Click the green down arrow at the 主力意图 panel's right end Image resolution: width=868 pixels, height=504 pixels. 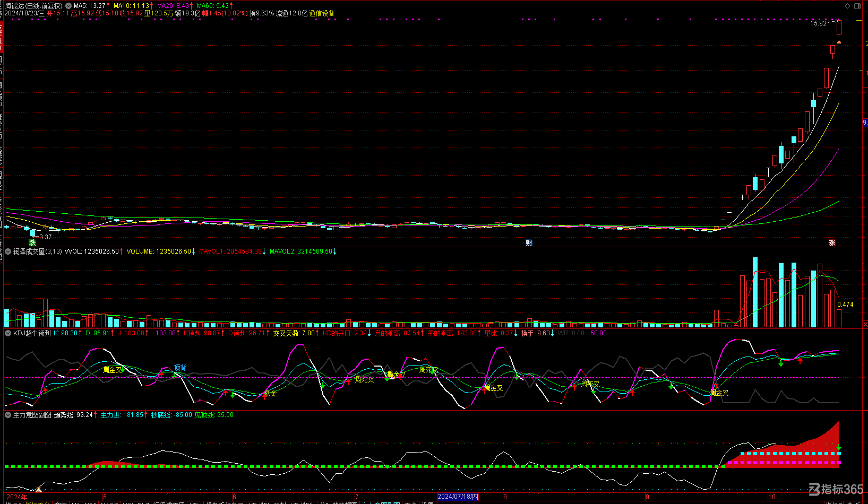839,448
